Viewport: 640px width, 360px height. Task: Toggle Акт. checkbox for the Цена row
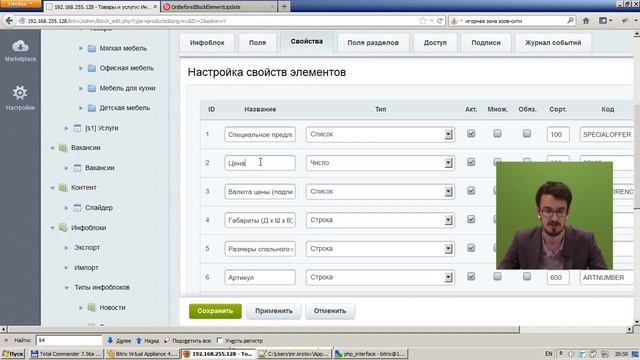coord(471,162)
